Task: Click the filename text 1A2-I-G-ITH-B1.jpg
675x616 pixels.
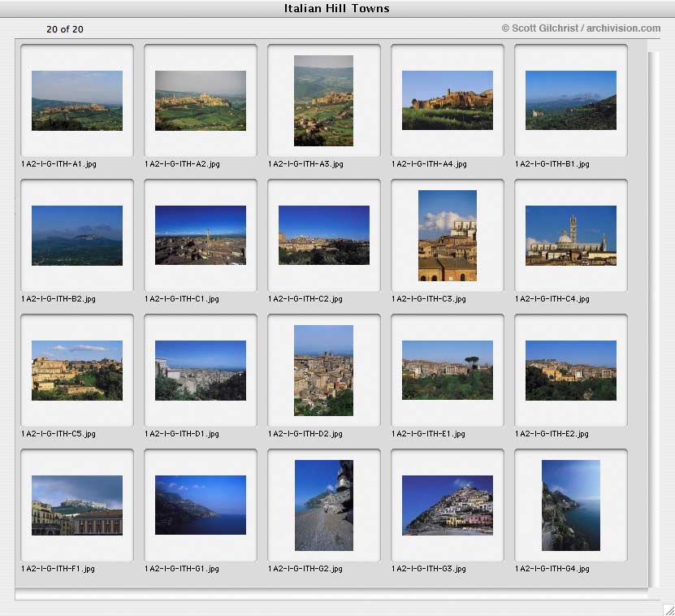Action: tap(552, 164)
